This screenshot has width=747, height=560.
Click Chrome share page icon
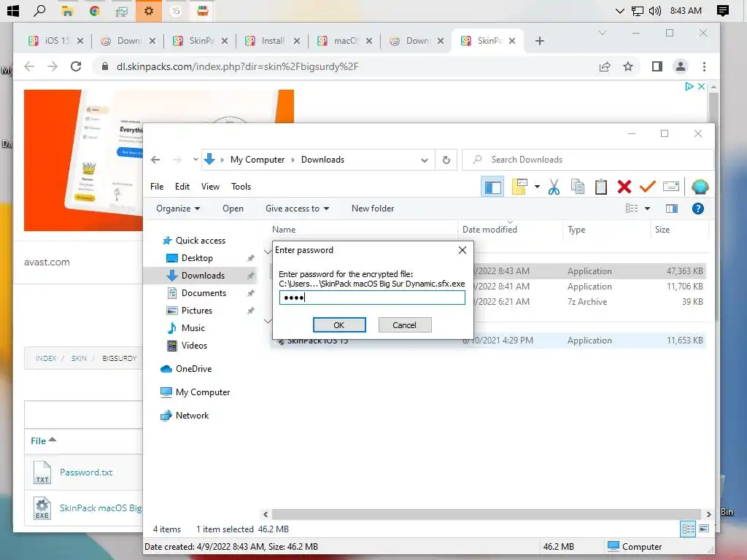605,66
